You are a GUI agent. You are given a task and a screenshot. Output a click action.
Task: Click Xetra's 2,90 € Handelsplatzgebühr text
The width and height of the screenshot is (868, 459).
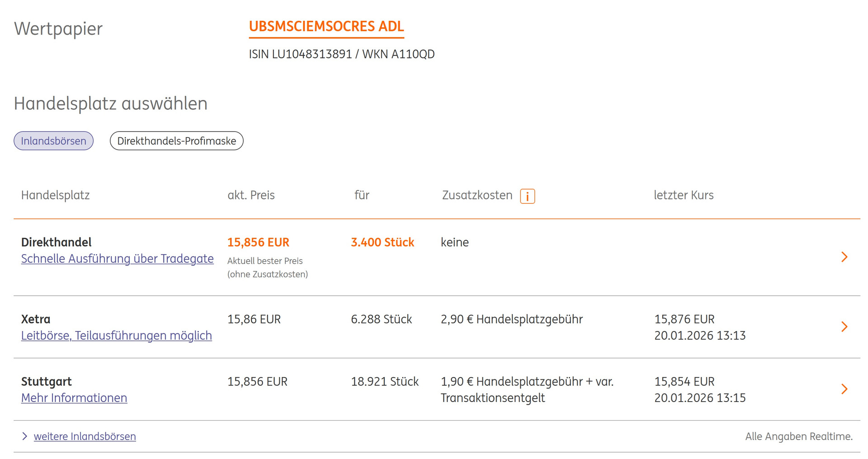point(511,319)
